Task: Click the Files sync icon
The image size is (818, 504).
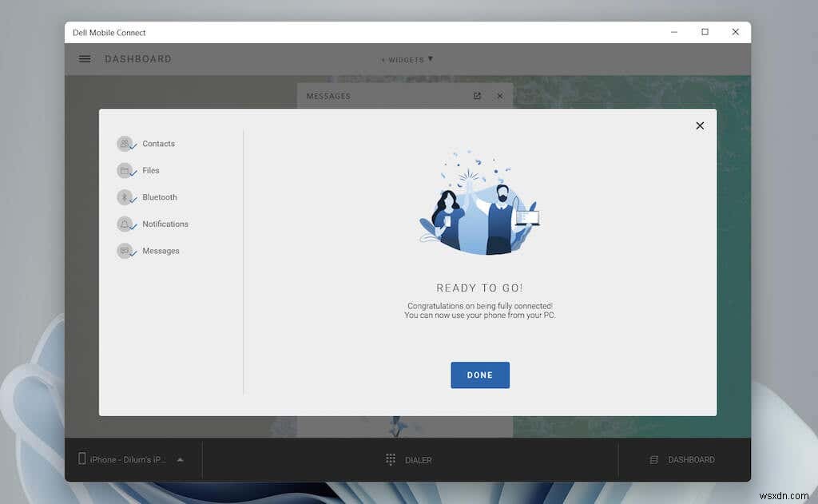Action: coord(125,170)
